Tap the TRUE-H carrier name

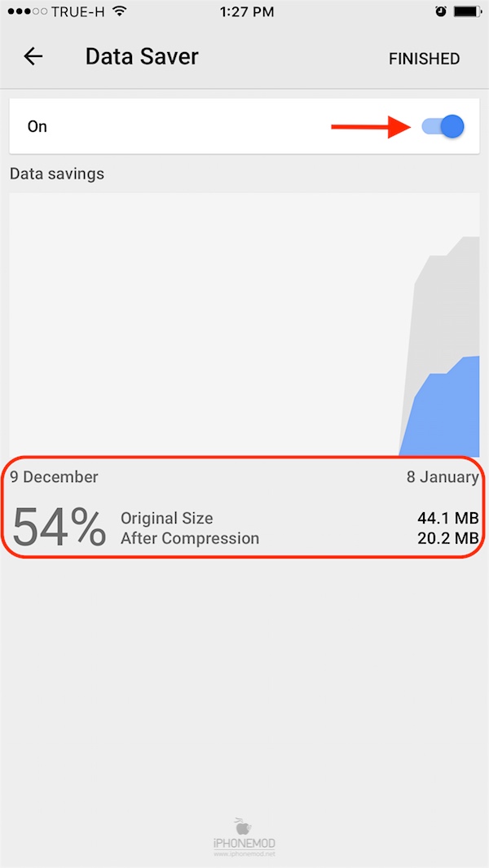pos(77,12)
